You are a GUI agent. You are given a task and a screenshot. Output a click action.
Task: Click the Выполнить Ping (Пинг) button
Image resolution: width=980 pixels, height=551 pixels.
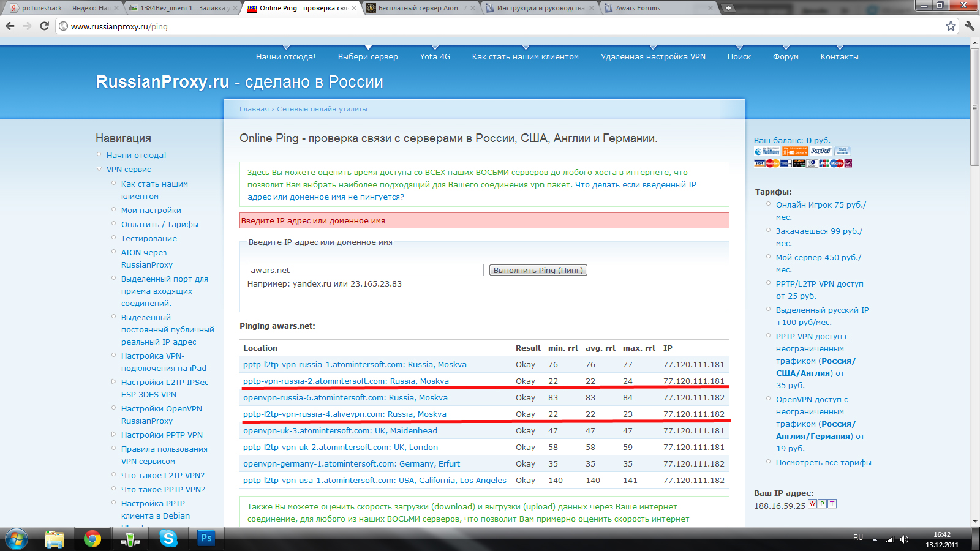pyautogui.click(x=538, y=270)
